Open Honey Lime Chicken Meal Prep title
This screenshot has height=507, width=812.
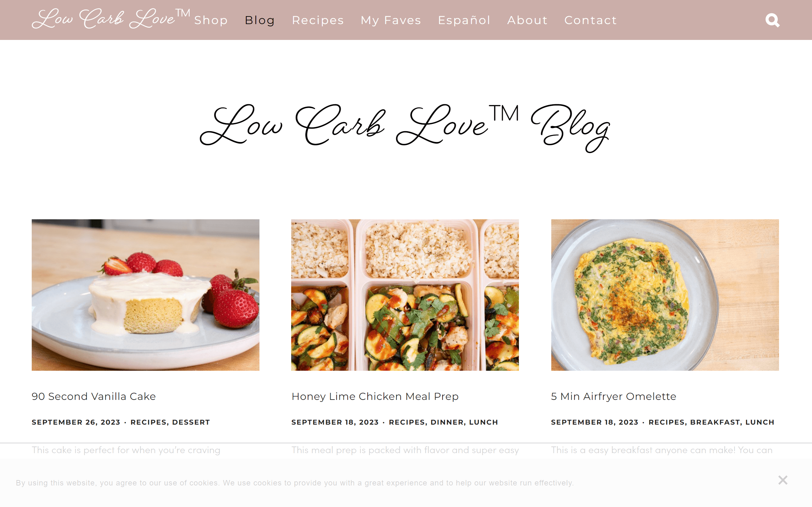point(375,396)
